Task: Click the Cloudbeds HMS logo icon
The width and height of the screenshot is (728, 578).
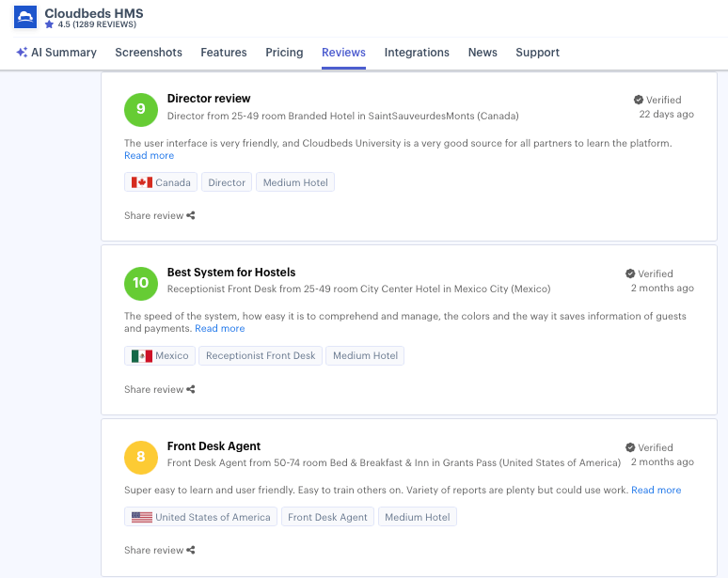Action: [25, 17]
